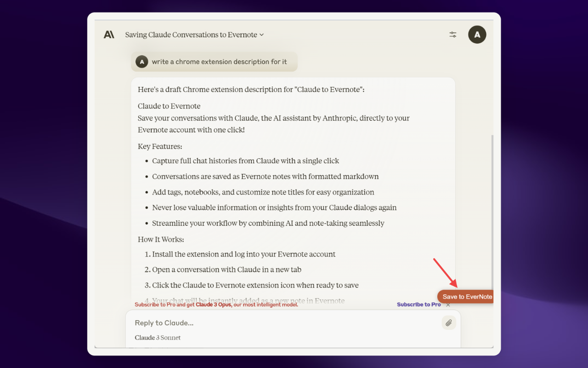Screen dimensions: 588x368
Task: Click bullet 'Streamline your workflow' line
Action: [268, 223]
